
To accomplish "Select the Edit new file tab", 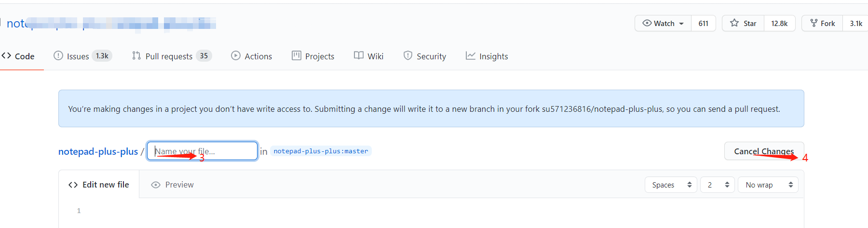I will tap(99, 185).
